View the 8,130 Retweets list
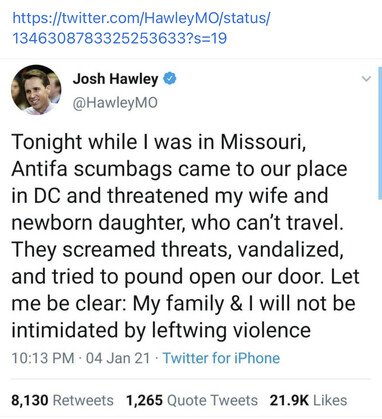This screenshot has height=419, width=382. 62,400
